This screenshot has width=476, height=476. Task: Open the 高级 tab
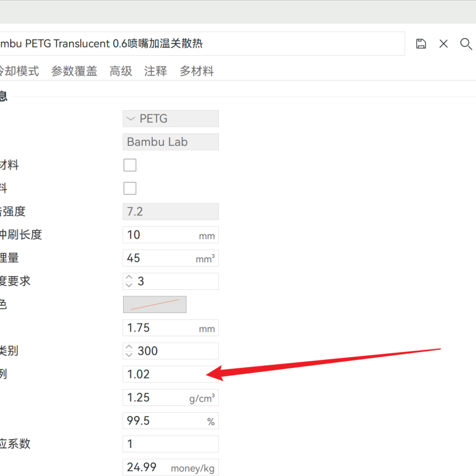(x=121, y=71)
